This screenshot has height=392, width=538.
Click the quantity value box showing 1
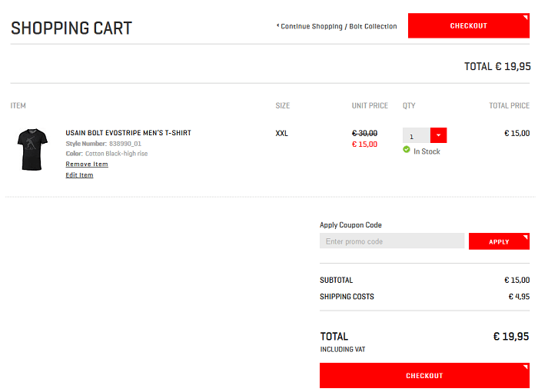(416, 136)
